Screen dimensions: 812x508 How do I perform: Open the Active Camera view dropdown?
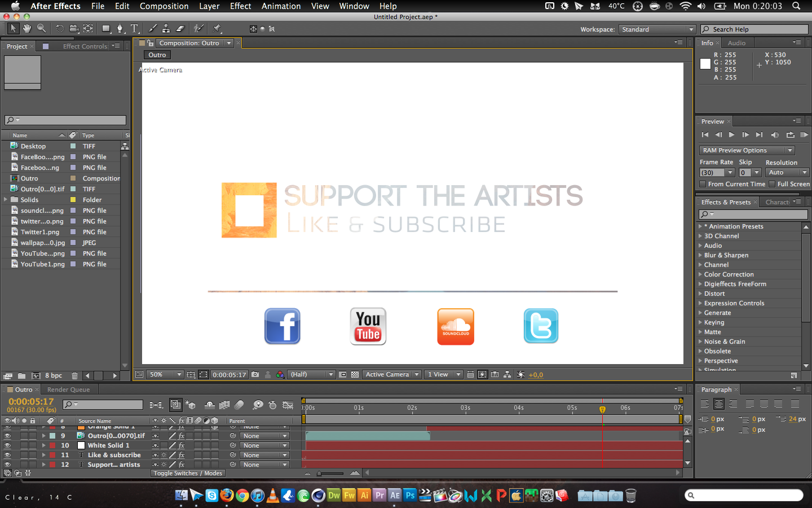[392, 374]
